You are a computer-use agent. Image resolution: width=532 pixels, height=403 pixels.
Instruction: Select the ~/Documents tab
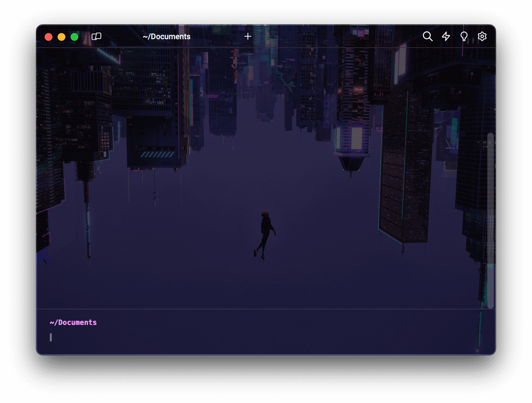[167, 37]
